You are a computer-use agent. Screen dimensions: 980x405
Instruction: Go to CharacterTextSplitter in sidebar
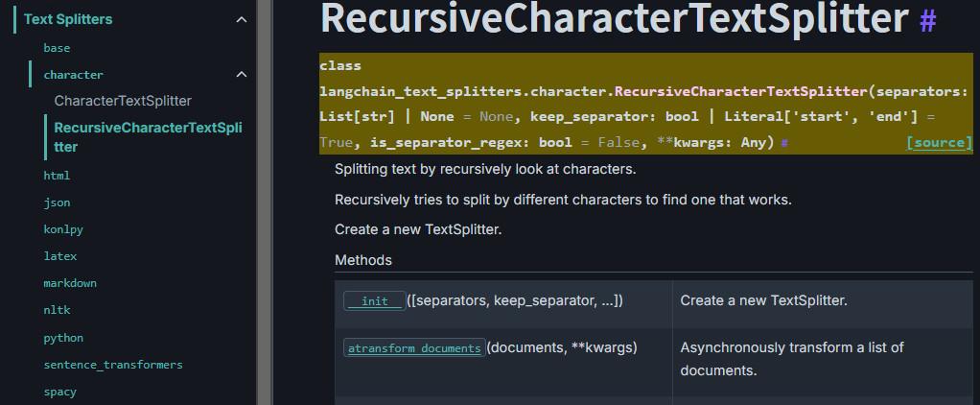[x=123, y=101]
